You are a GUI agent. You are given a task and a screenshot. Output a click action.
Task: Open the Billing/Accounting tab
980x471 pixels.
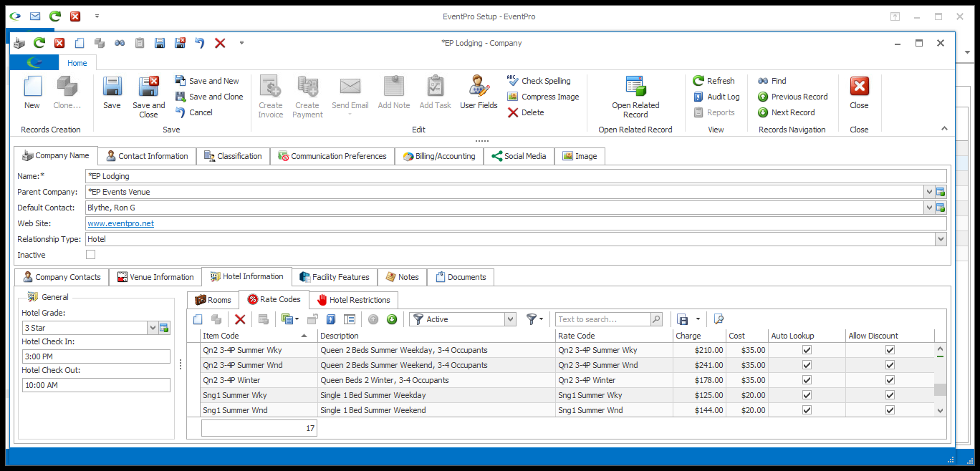[x=439, y=156]
